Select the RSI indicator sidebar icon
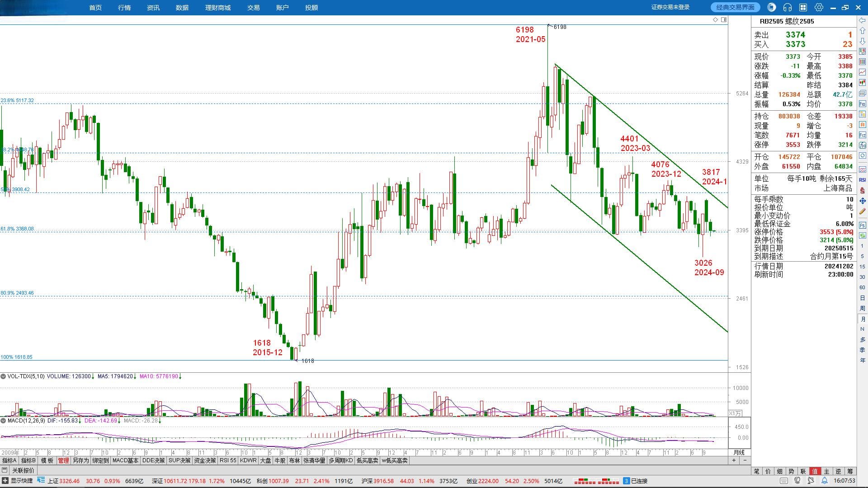This screenshot has width=868, height=488. tap(862, 180)
